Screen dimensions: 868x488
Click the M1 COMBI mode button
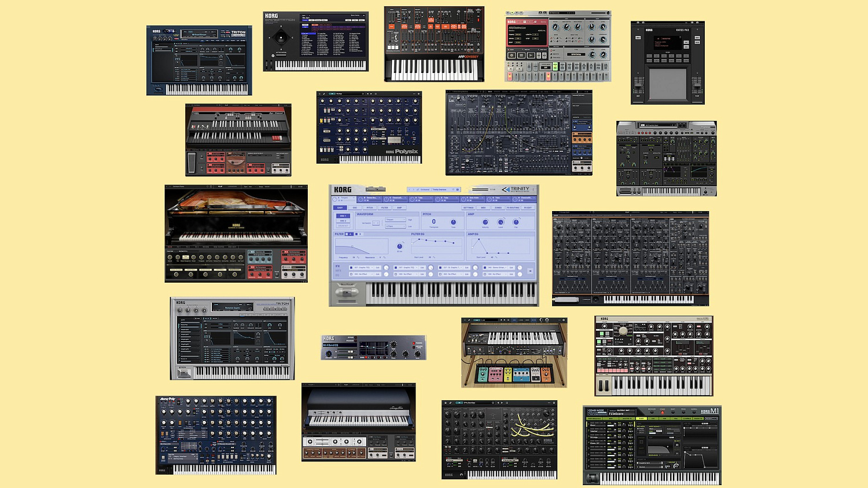pyautogui.click(x=663, y=412)
